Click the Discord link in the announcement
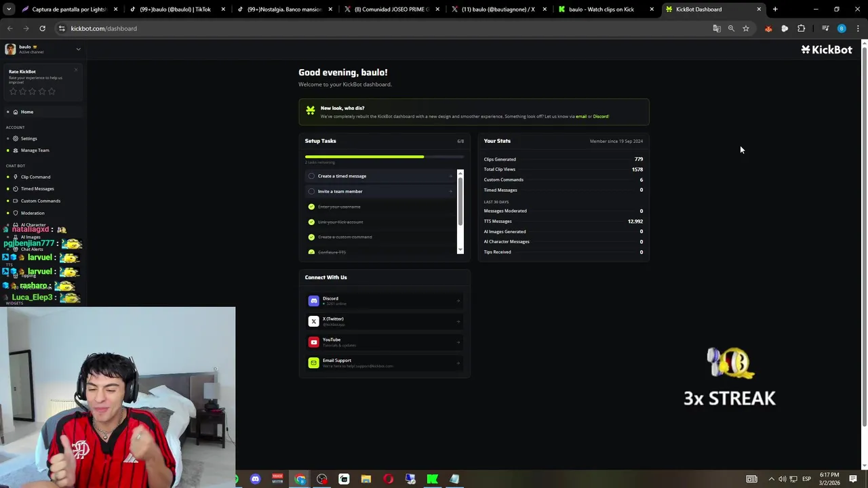 click(x=601, y=117)
